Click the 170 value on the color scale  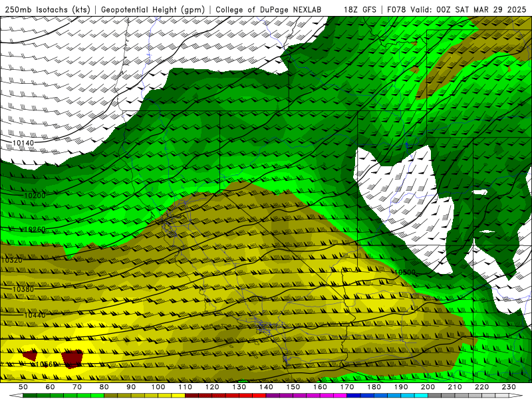[347, 387]
